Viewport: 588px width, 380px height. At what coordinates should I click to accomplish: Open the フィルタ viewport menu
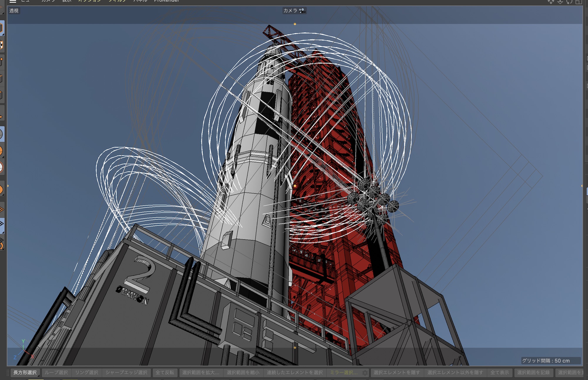click(117, 1)
